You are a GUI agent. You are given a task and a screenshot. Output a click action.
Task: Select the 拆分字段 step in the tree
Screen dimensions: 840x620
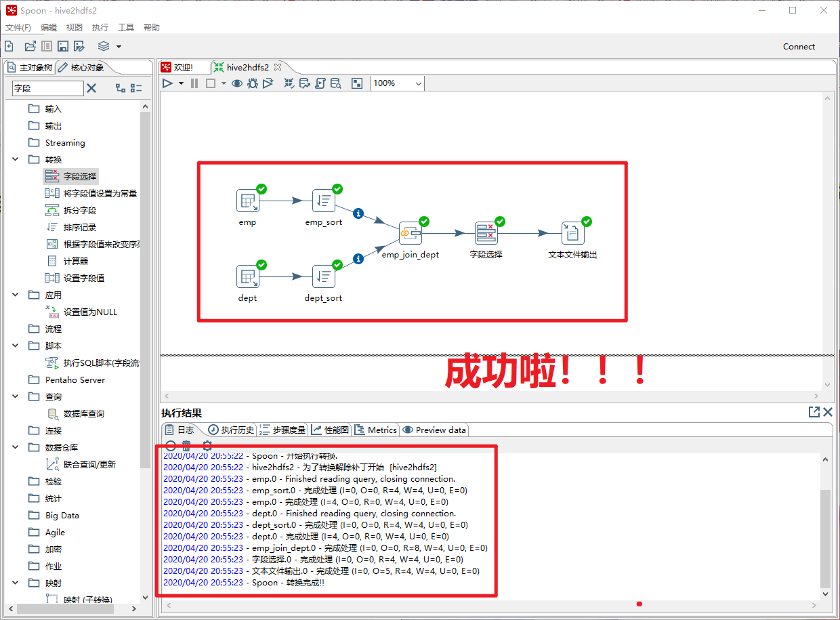point(71,210)
